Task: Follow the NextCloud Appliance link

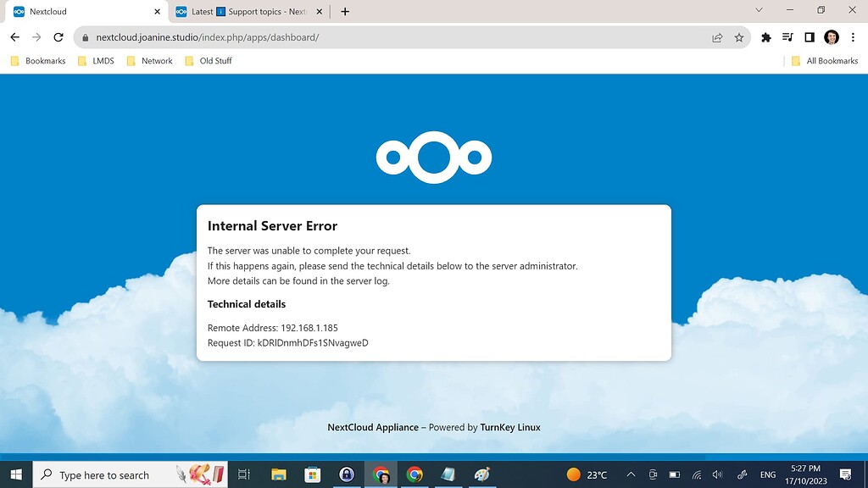Action: (x=373, y=427)
